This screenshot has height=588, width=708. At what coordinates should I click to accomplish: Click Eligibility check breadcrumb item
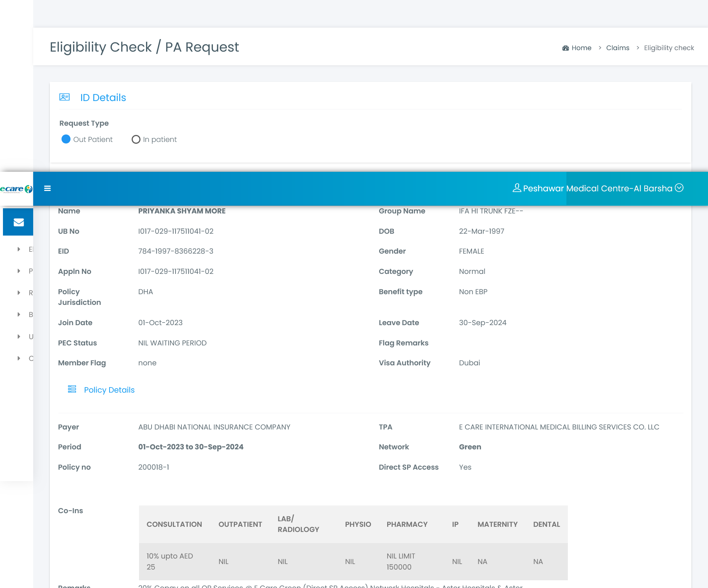[669, 48]
